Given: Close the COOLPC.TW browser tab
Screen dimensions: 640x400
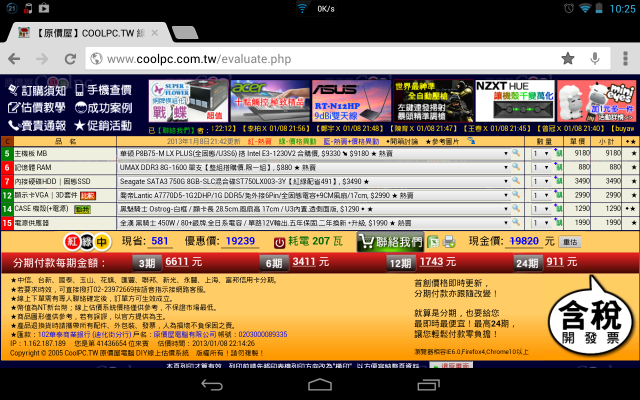Looking at the screenshot, I should pos(155,33).
